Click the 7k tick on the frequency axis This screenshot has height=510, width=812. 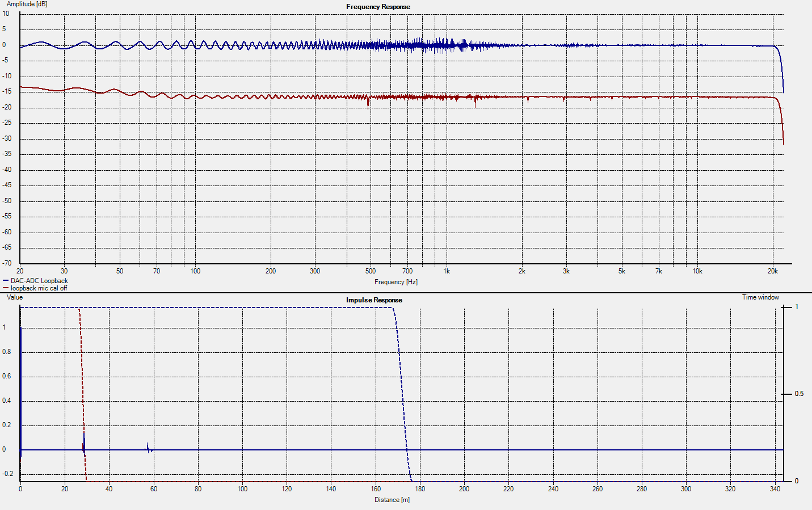point(658,271)
